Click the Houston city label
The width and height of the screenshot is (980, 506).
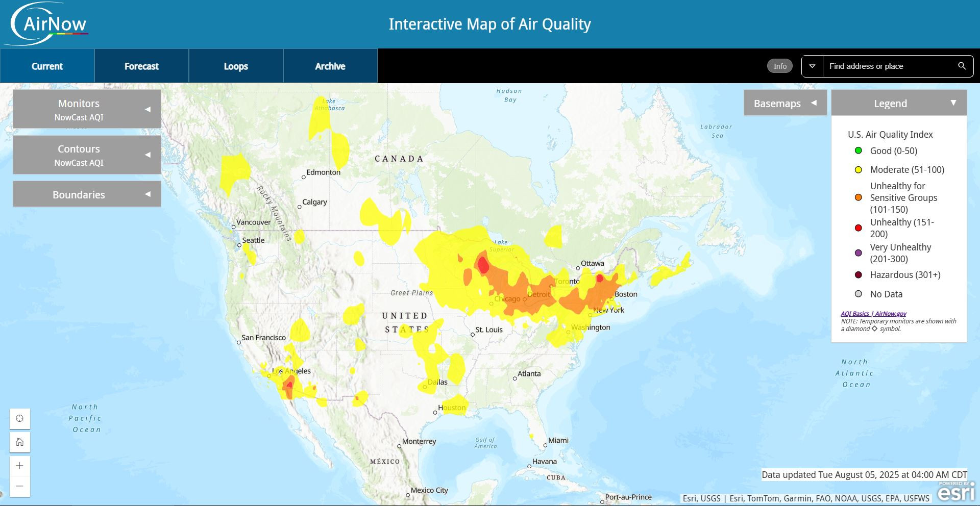pos(452,408)
